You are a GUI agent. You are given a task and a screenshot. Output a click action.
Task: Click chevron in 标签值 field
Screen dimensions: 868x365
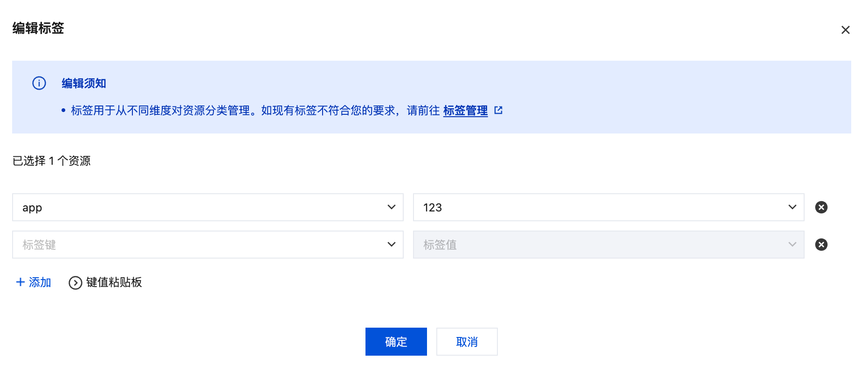792,245
